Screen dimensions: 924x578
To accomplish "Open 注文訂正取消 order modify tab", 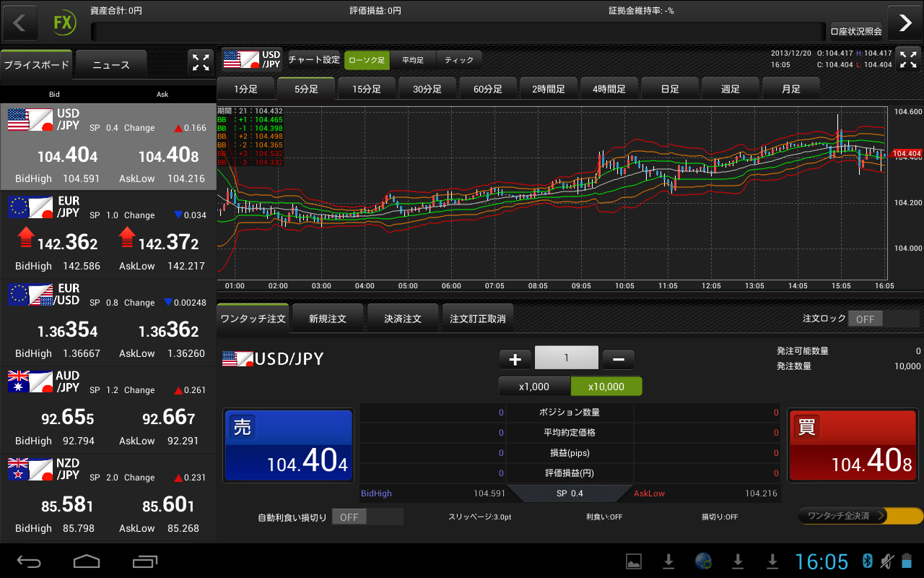I will point(478,319).
